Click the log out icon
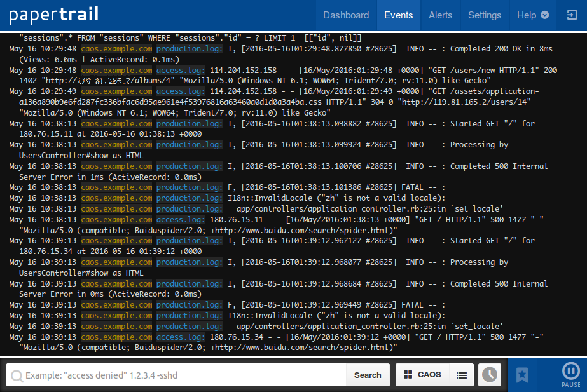Image resolution: width=587 pixels, height=392 pixels. (571, 15)
